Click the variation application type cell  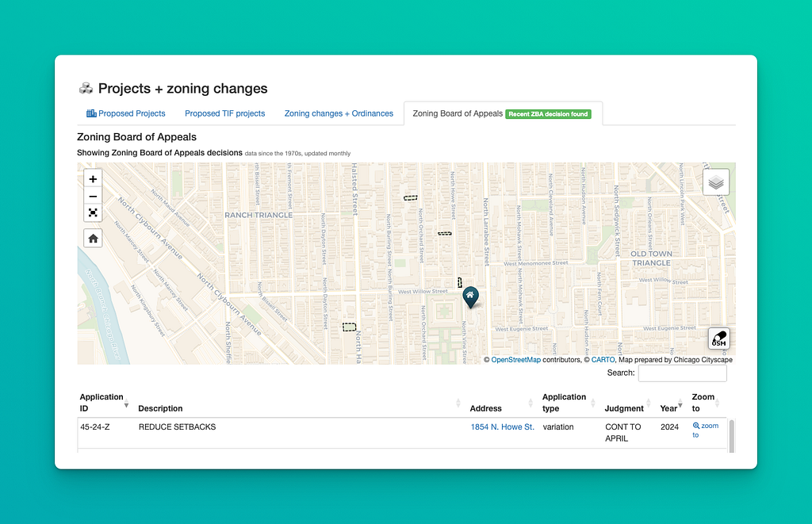tap(558, 426)
